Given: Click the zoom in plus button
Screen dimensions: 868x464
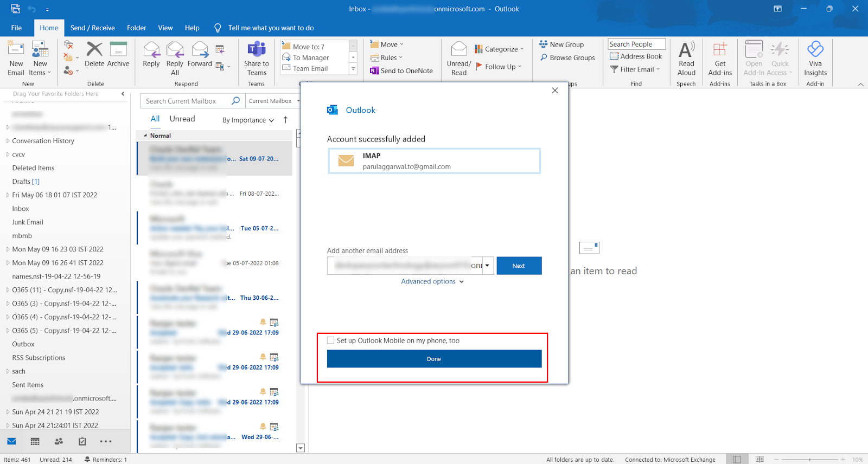Looking at the screenshot, I should (843, 459).
